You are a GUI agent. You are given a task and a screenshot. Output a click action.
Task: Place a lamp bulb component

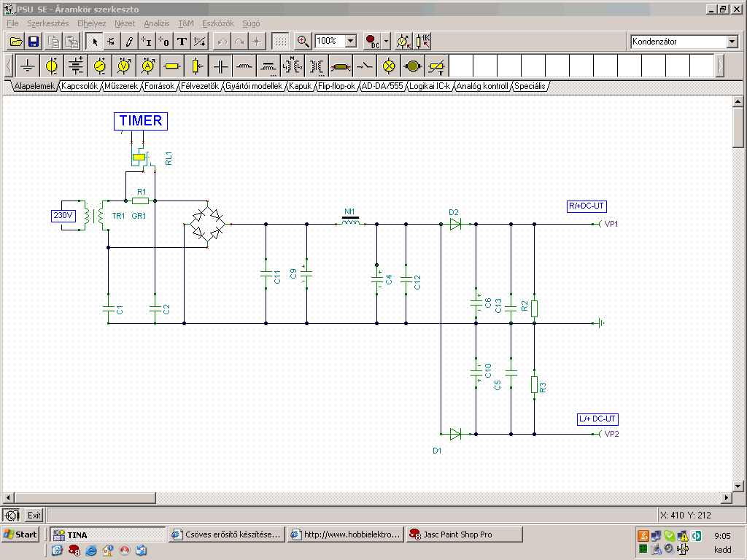(389, 66)
